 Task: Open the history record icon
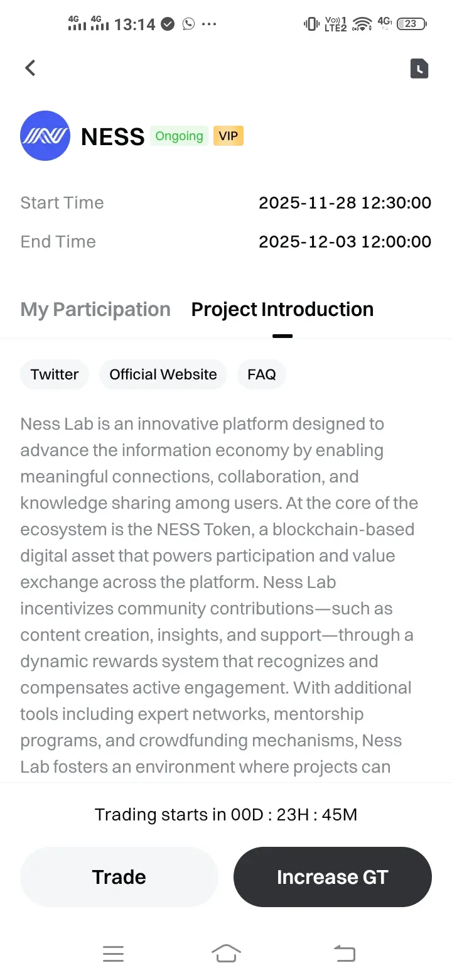point(419,68)
